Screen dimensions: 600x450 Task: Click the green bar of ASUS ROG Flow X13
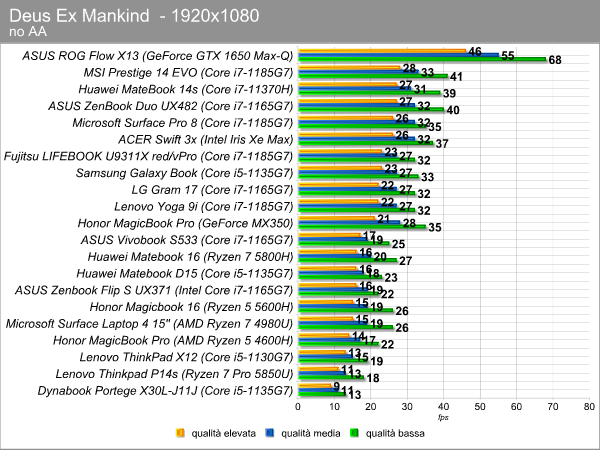click(422, 59)
